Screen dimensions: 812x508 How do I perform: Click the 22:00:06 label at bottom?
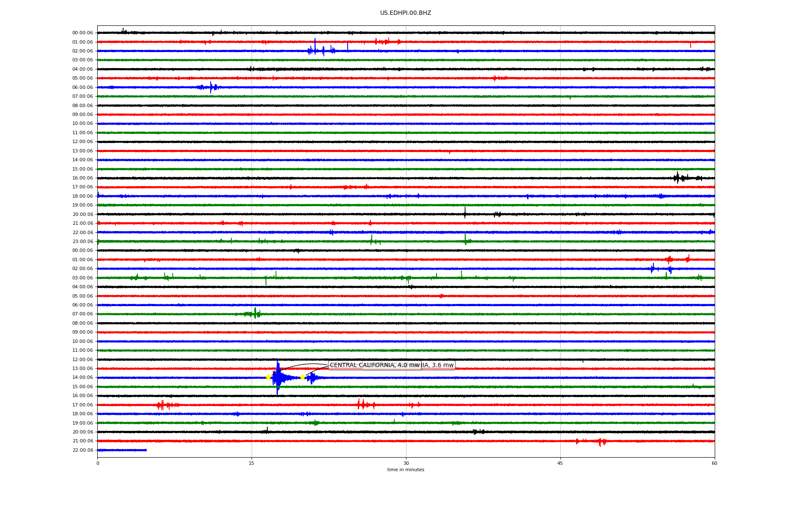82,450
